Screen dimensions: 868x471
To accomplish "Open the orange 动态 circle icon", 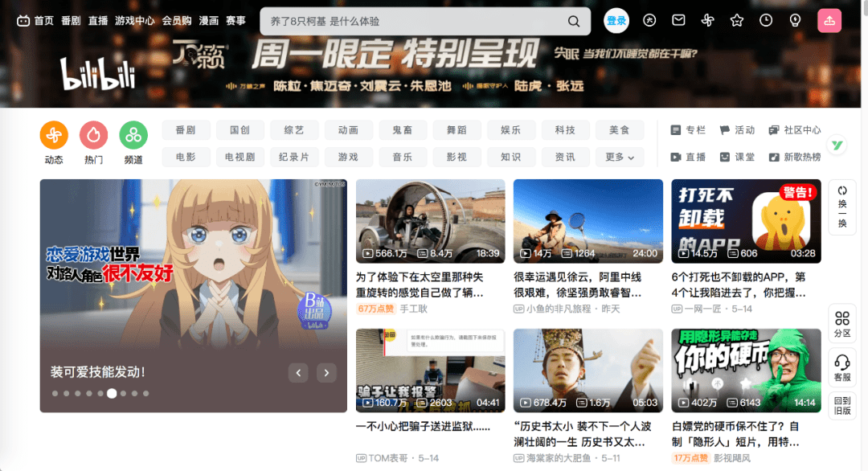I will click(54, 135).
